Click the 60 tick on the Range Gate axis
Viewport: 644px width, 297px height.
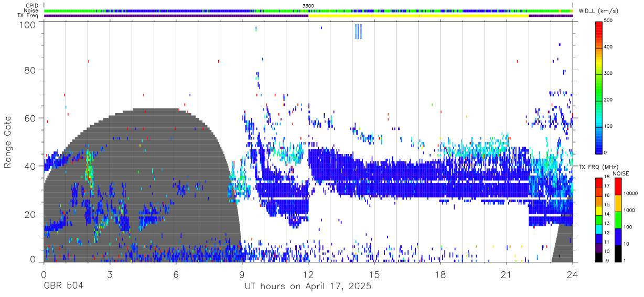pyautogui.click(x=30, y=118)
